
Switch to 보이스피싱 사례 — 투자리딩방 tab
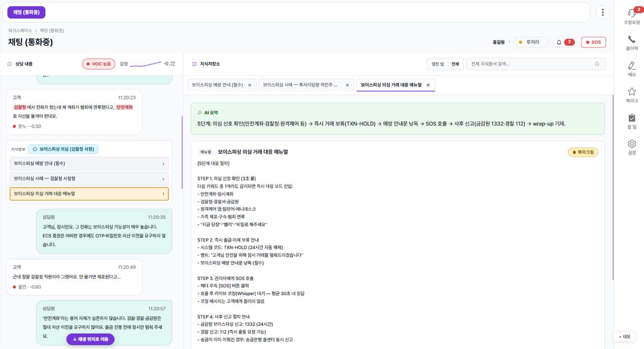click(300, 85)
